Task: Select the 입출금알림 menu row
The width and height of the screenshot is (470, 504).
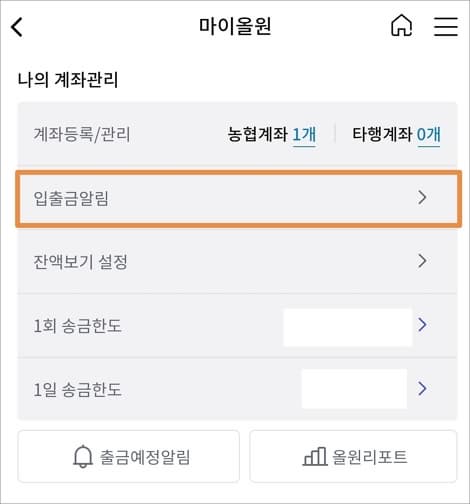Action: [x=238, y=199]
